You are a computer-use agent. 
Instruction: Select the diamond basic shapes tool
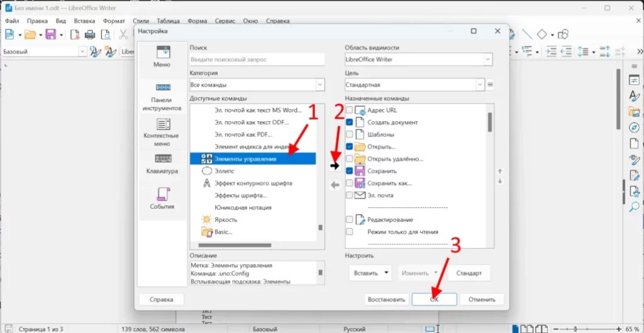[x=542, y=35]
